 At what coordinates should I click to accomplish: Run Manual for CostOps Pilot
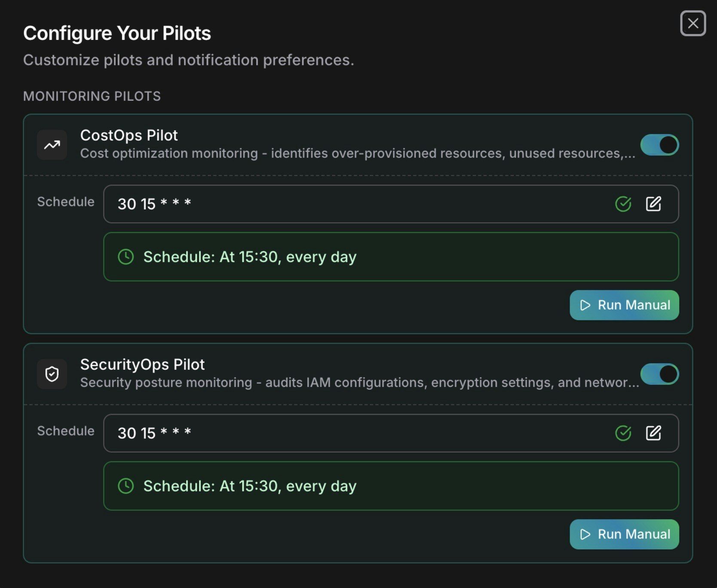pyautogui.click(x=624, y=305)
